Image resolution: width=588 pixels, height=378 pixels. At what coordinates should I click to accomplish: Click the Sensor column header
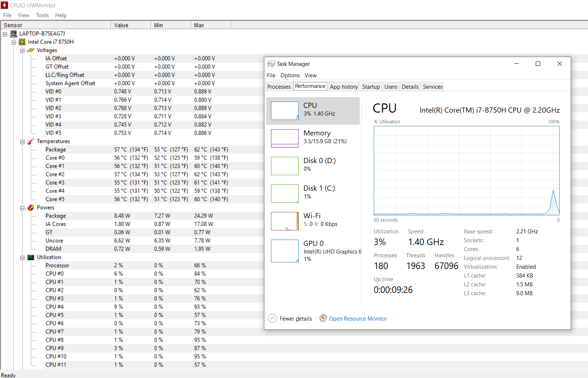tap(56, 25)
